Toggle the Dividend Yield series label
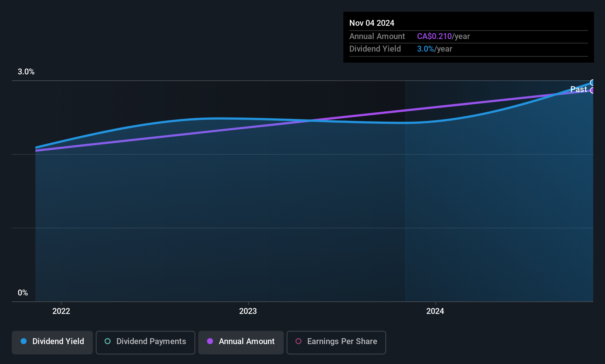The width and height of the screenshot is (605, 364). [58, 342]
